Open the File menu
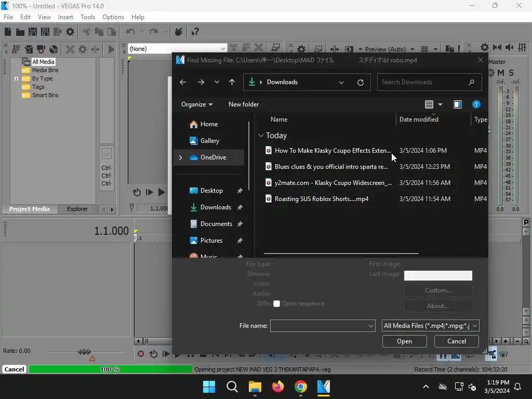This screenshot has width=532, height=399. click(x=8, y=17)
